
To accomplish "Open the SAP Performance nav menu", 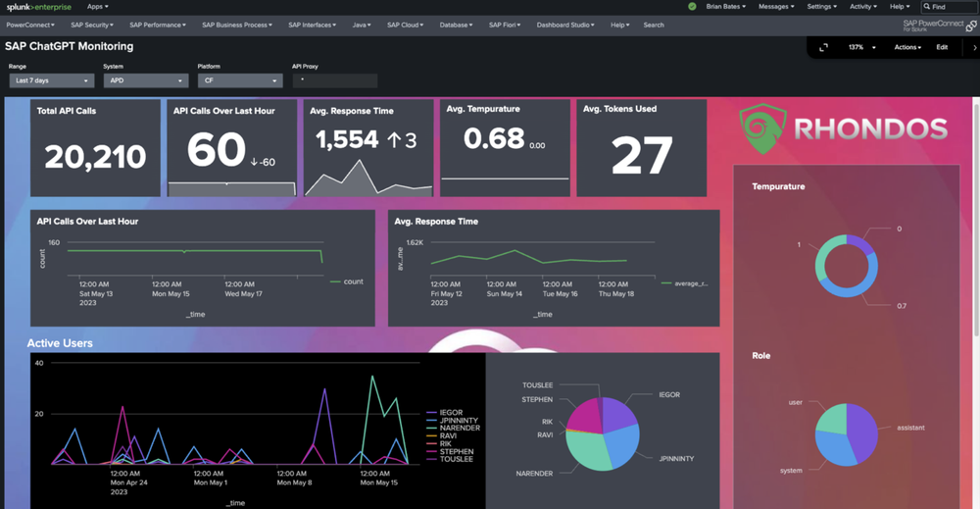I will (158, 25).
